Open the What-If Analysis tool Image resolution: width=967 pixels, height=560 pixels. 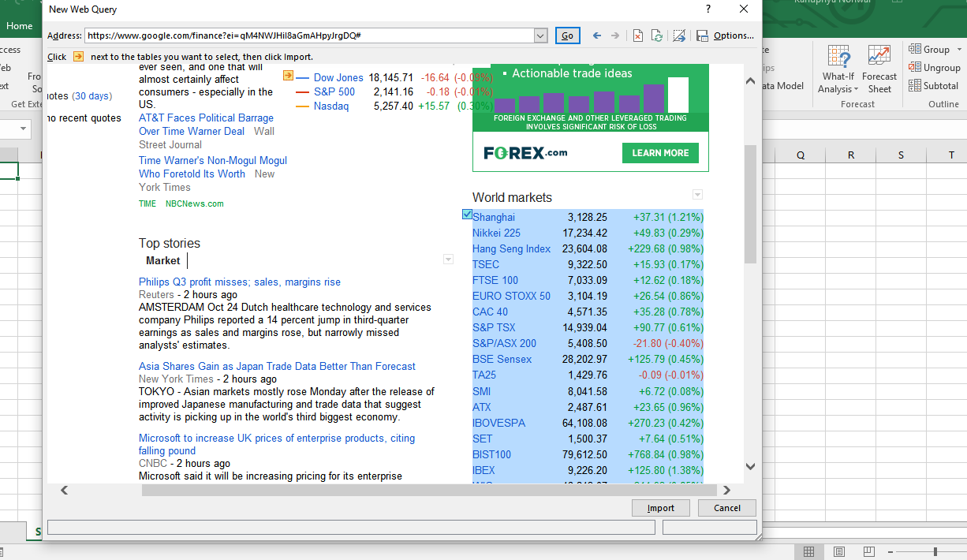(x=838, y=69)
